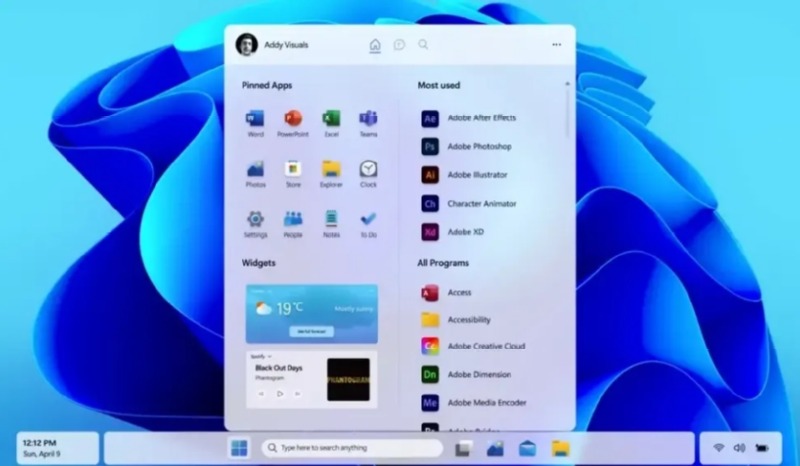Play Black Out Days in Spotify widget
800x466 pixels.
[x=280, y=394]
